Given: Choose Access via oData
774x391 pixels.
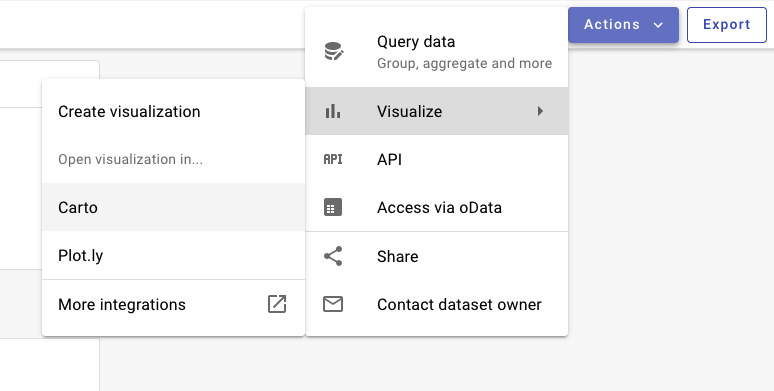Looking at the screenshot, I should tap(436, 207).
